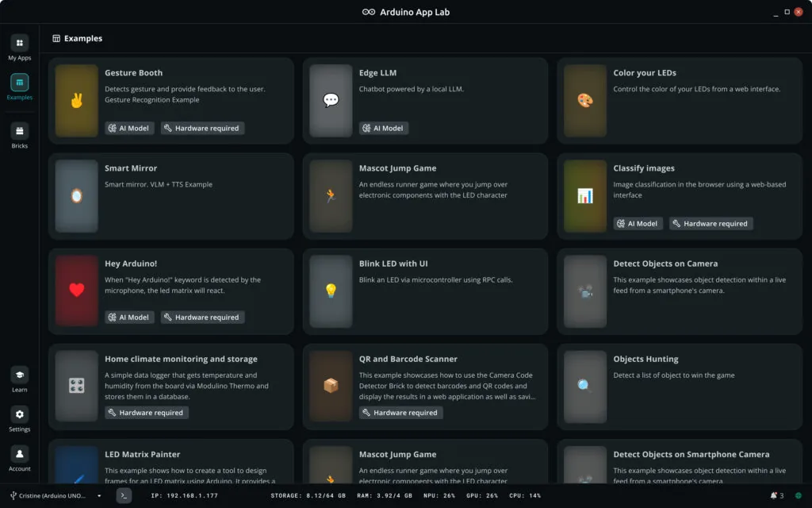
Task: Click the first Mascot Jump Game runner icon
Action: pos(331,196)
